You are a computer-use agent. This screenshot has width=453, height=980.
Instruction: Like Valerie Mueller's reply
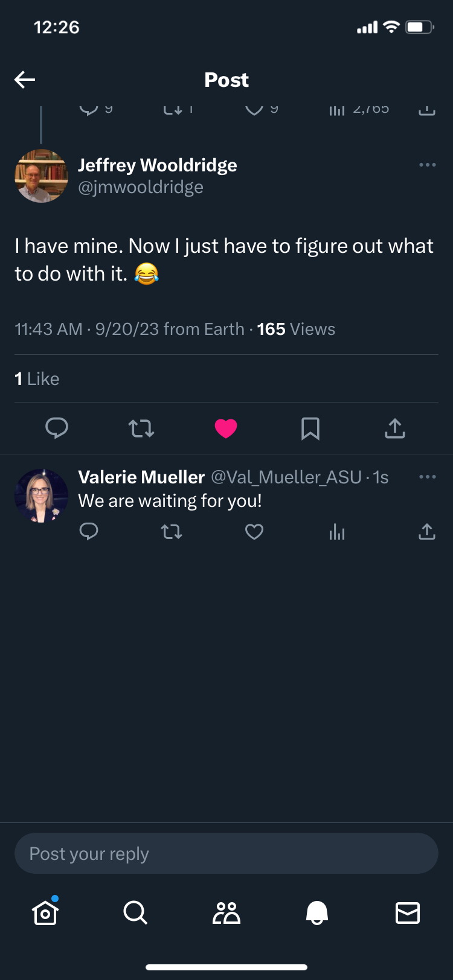[x=254, y=532]
